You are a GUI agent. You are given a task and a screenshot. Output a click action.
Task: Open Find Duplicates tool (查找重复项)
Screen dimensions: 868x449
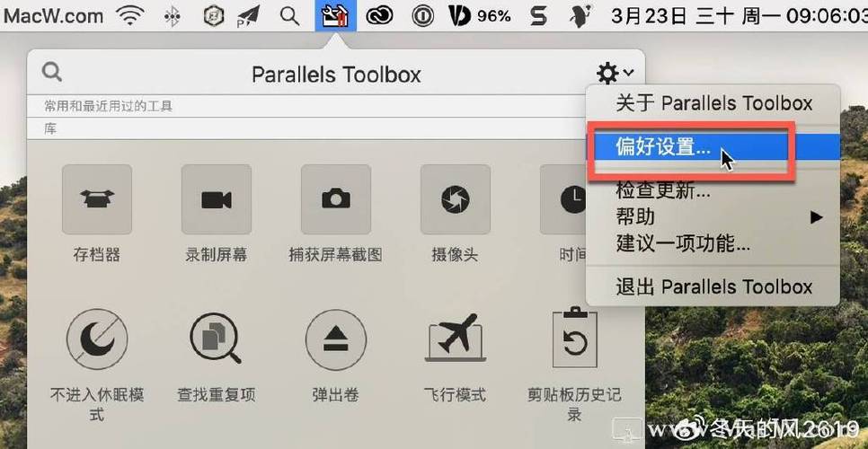(217, 339)
